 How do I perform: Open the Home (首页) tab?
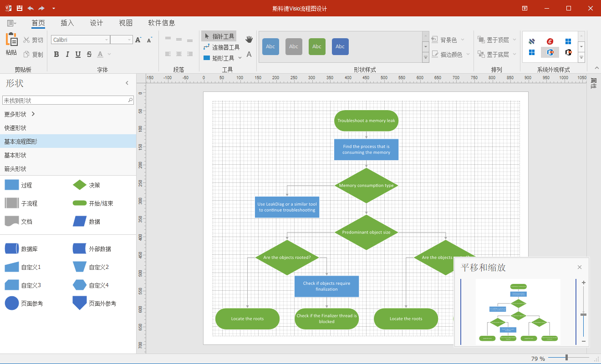[38, 23]
